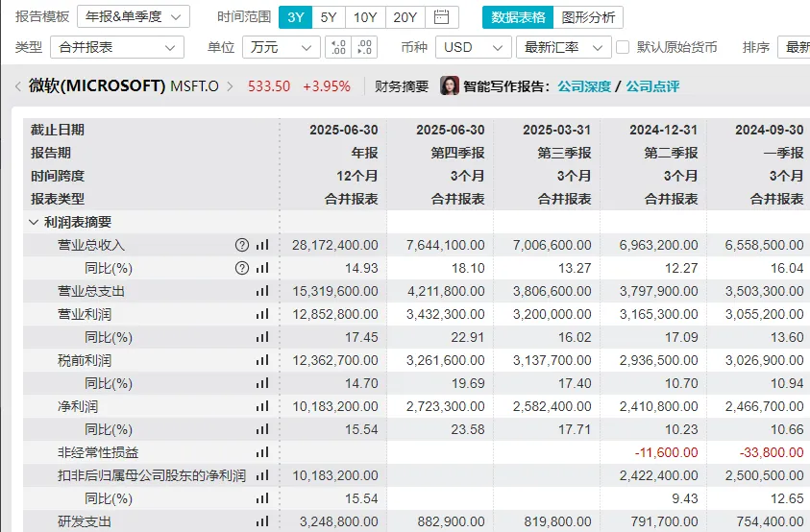Click 第三季报 column header
This screenshot has width=810, height=532.
[565, 153]
